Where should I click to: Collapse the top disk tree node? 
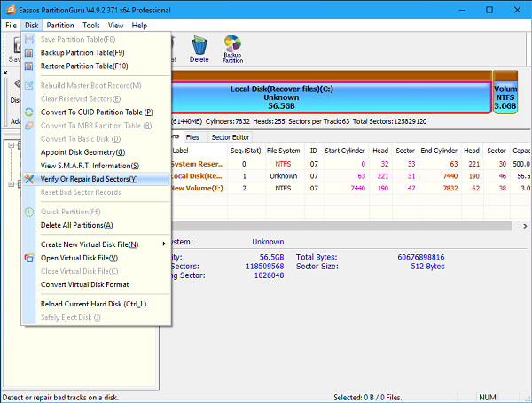(9, 147)
